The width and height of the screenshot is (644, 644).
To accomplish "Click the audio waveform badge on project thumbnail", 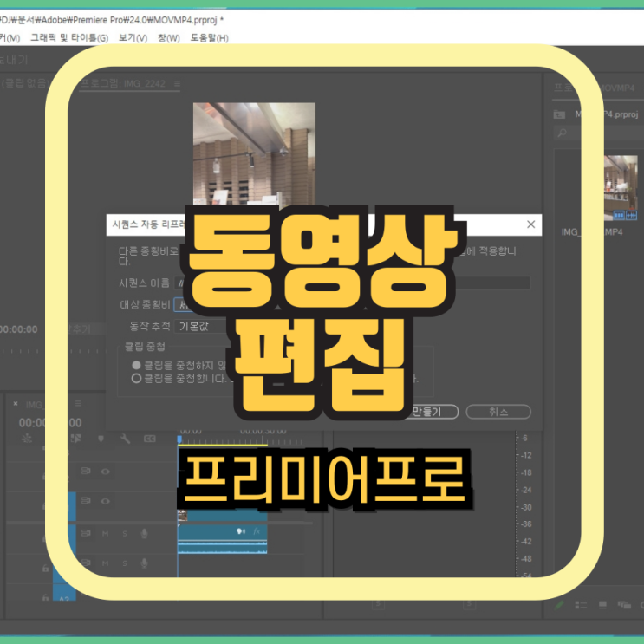I will click(x=631, y=215).
